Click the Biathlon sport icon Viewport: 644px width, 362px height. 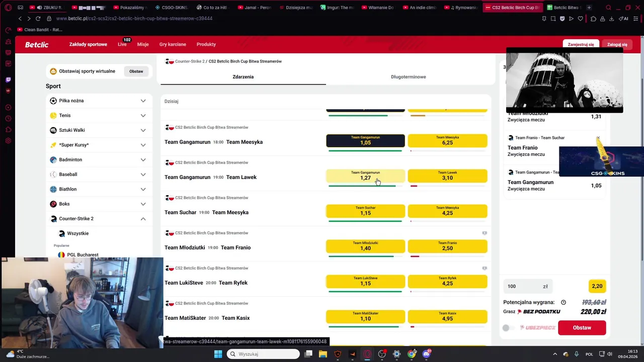pyautogui.click(x=53, y=189)
